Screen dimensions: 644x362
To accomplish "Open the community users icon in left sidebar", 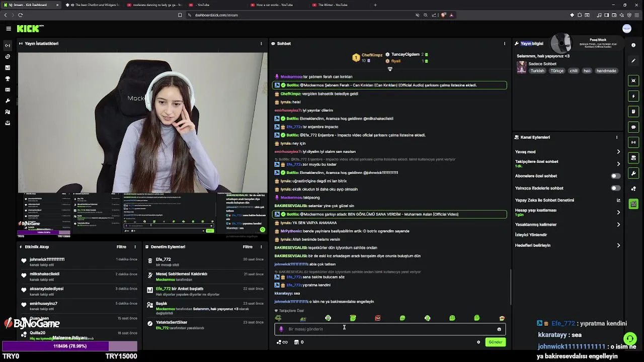I will pyautogui.click(x=8, y=112).
